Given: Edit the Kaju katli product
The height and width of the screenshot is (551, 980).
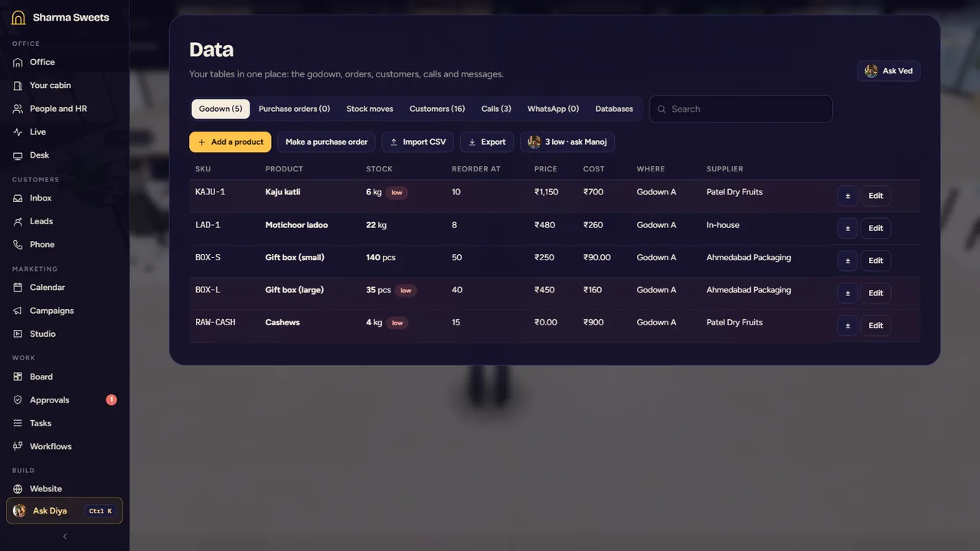Looking at the screenshot, I should pyautogui.click(x=876, y=196).
